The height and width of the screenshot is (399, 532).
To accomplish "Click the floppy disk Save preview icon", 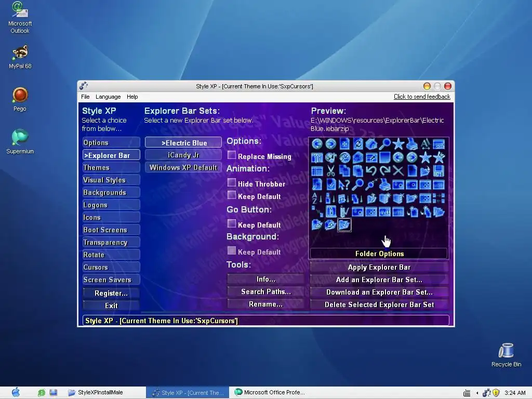I will point(438,170).
